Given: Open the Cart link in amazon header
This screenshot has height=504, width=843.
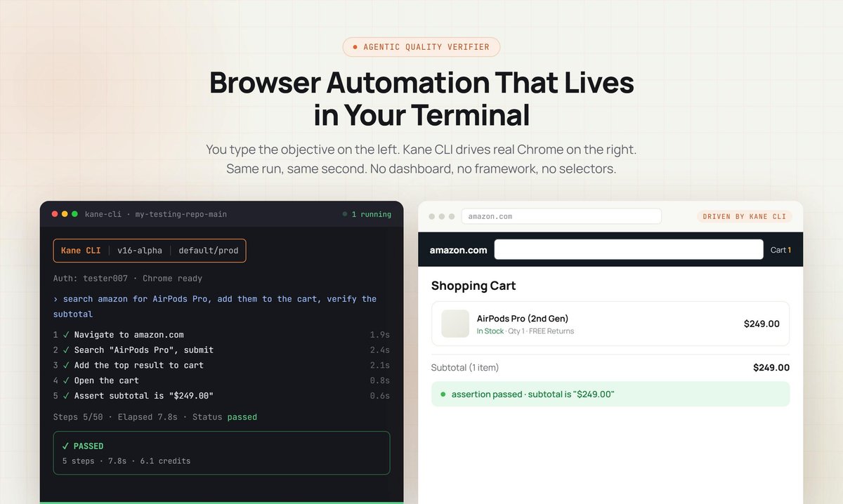Looking at the screenshot, I should click(780, 250).
